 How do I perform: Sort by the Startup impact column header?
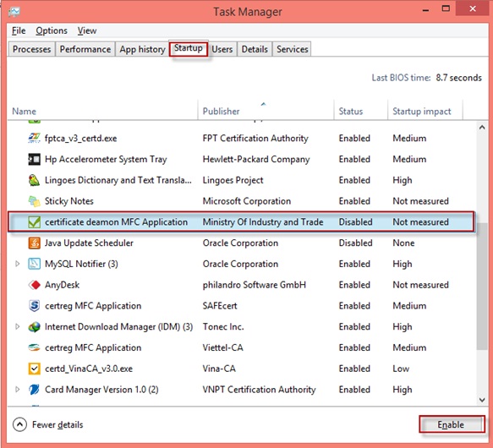pyautogui.click(x=425, y=111)
